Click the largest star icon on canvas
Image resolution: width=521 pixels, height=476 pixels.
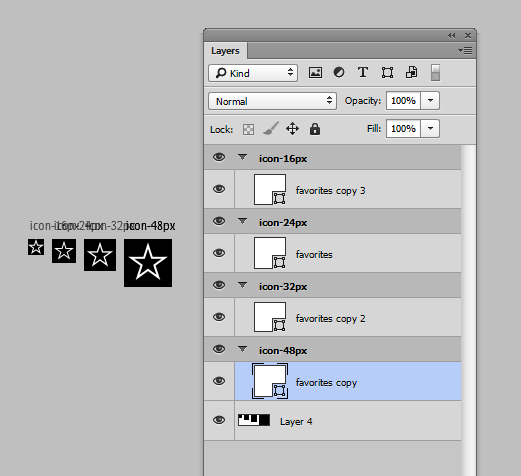(148, 263)
